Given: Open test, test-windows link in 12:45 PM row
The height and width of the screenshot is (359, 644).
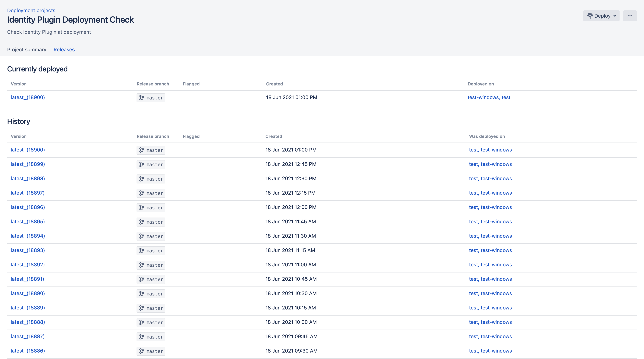Looking at the screenshot, I should (490, 164).
